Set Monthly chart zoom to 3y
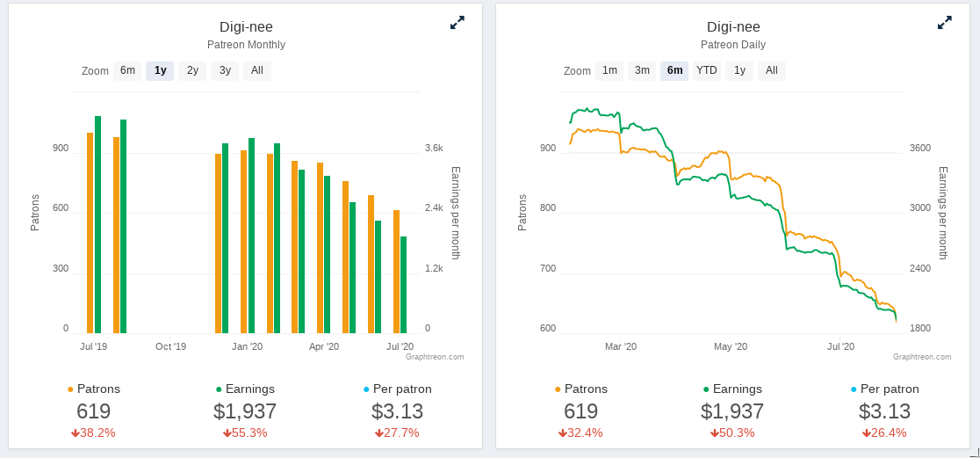Screen dimensions: 980x458 pos(225,70)
